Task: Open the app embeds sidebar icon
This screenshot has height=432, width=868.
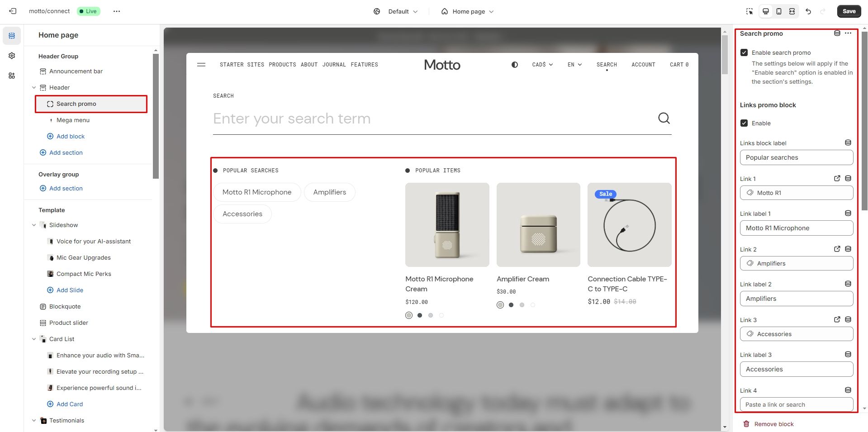Action: click(12, 76)
